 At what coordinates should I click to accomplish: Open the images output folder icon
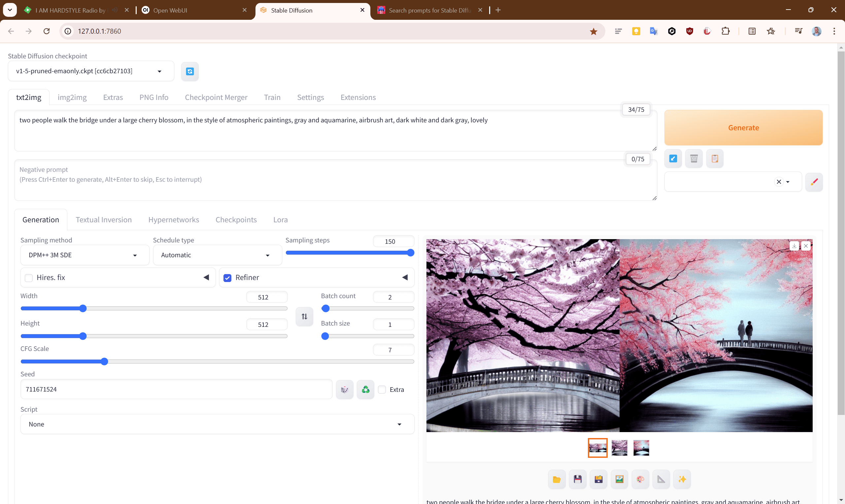(557, 479)
